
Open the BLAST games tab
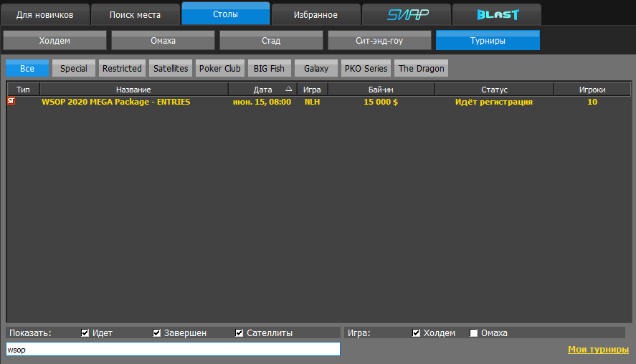click(x=498, y=14)
